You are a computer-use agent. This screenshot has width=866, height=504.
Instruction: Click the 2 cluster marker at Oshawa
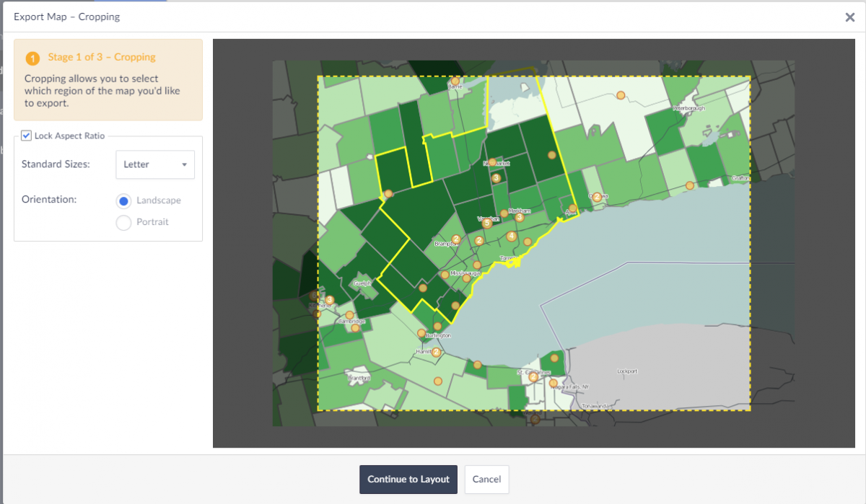coord(597,198)
